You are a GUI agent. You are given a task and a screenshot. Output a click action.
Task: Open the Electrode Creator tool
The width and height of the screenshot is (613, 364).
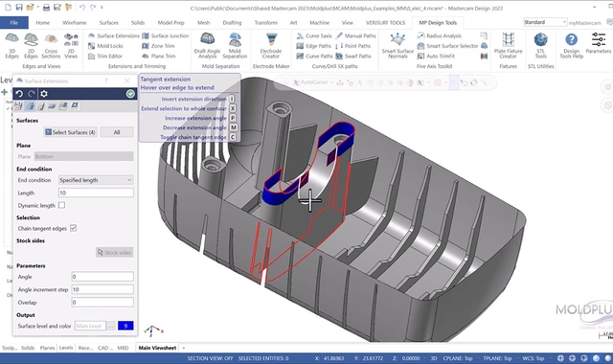coord(270,46)
